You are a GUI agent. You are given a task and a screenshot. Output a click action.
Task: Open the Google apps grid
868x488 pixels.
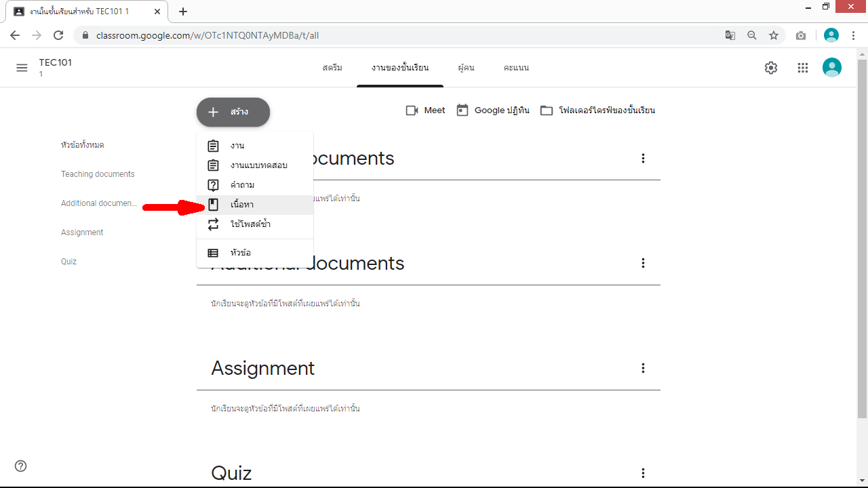click(803, 68)
